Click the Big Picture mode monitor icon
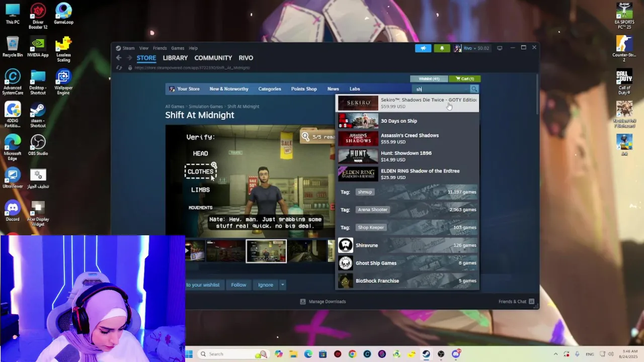The image size is (644, 362). 500,48
